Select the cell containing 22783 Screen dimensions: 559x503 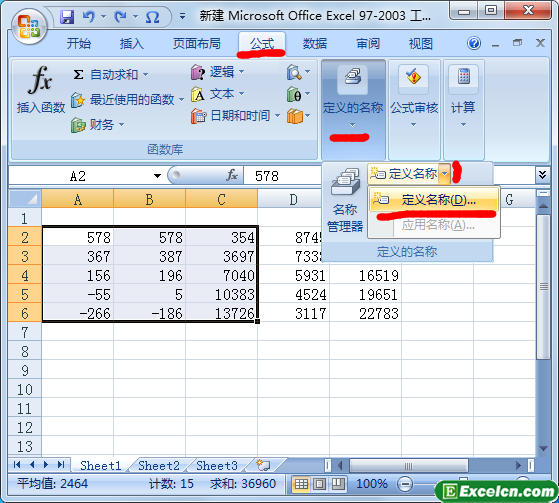click(x=365, y=313)
